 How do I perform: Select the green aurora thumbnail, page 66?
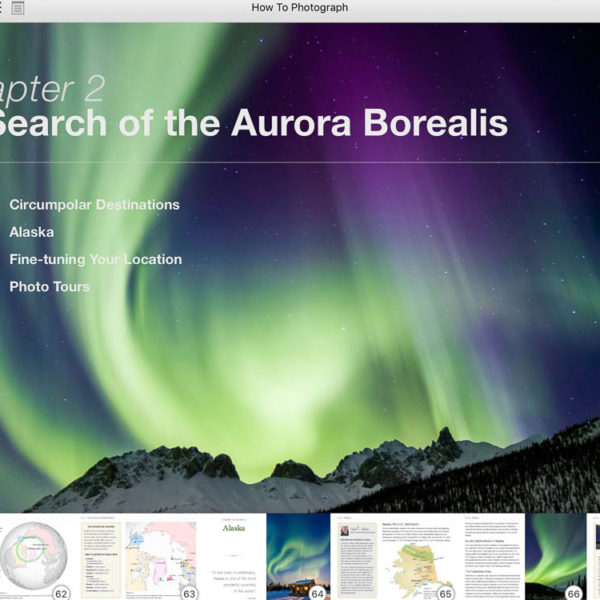[x=556, y=556]
